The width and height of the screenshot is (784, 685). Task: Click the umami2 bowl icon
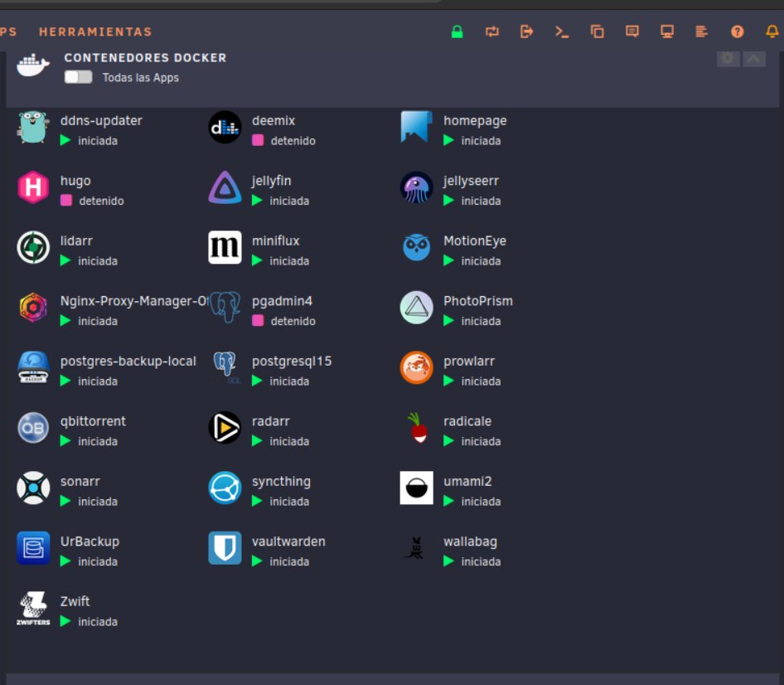pos(416,488)
